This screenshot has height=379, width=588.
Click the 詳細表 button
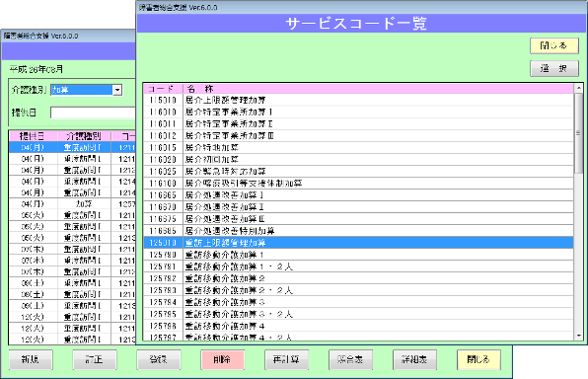click(x=414, y=359)
